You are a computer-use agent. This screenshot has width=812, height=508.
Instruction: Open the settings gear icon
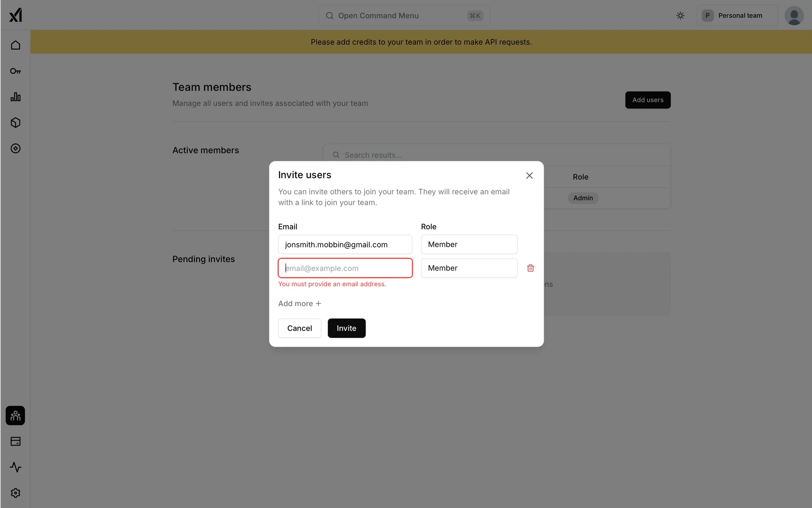[x=16, y=493]
